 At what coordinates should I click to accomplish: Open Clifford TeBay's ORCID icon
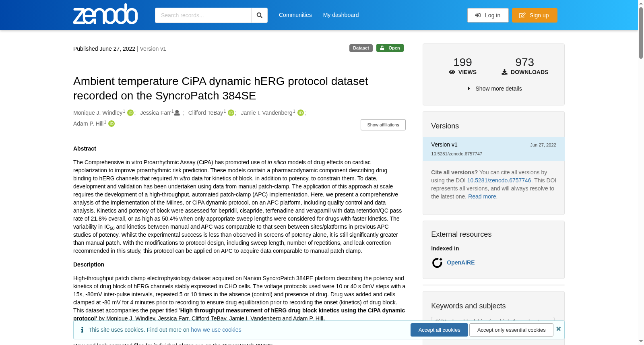[231, 113]
